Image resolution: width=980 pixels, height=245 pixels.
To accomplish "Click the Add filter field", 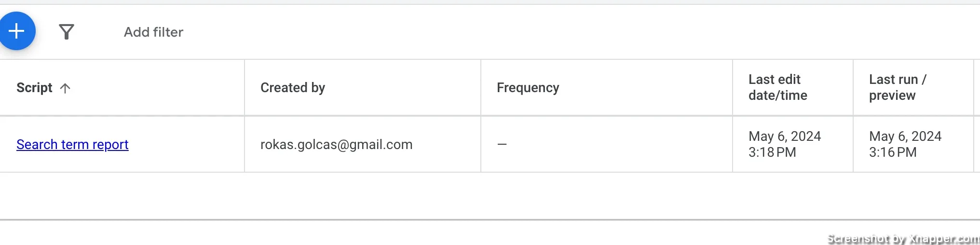I will (153, 32).
